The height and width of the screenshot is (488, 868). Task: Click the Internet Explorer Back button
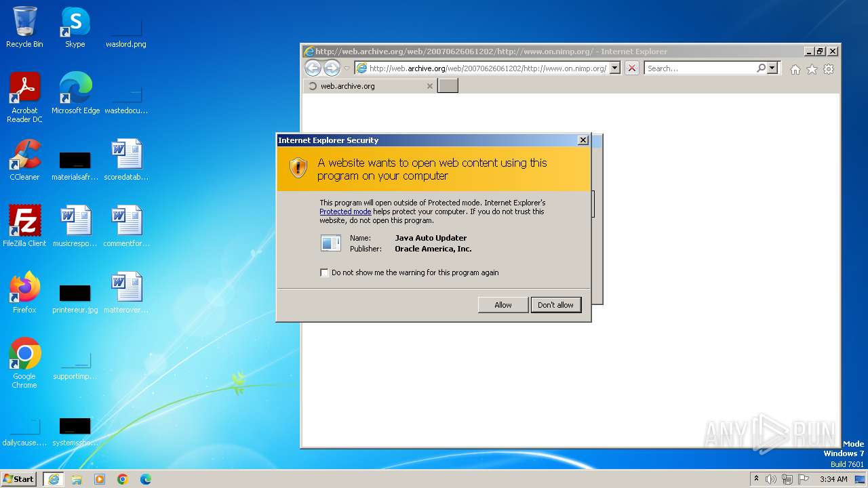coord(313,68)
